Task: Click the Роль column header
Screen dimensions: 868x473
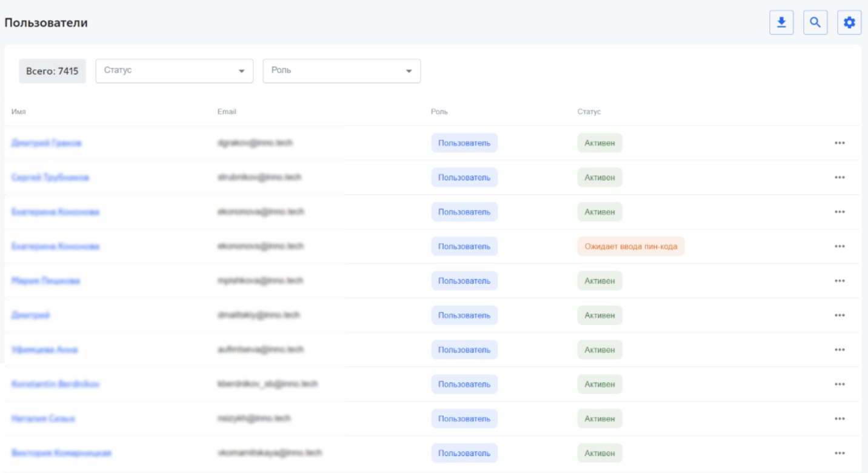Action: [x=439, y=112]
